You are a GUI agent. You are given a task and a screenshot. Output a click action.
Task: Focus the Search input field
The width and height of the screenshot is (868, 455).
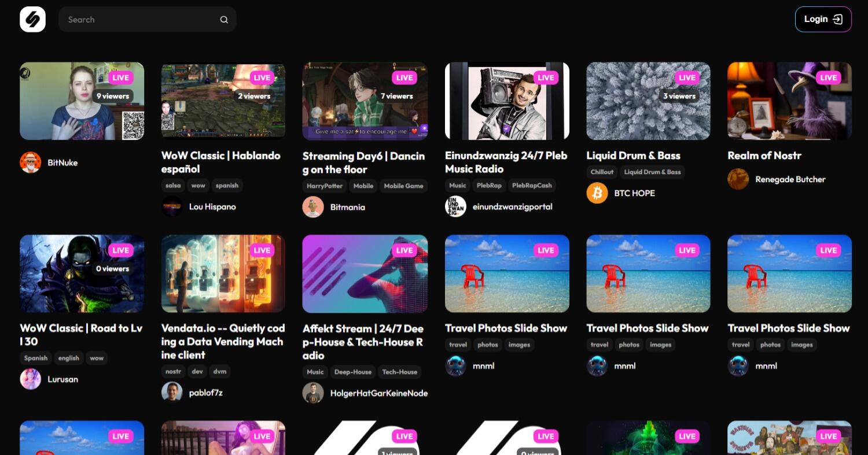(147, 20)
